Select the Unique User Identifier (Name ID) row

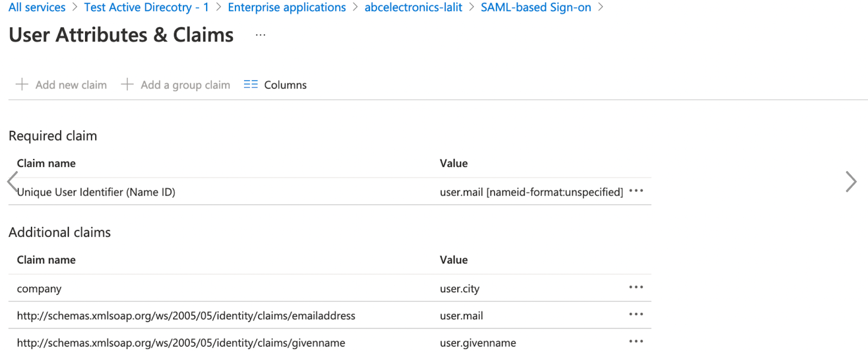pyautogui.click(x=330, y=192)
